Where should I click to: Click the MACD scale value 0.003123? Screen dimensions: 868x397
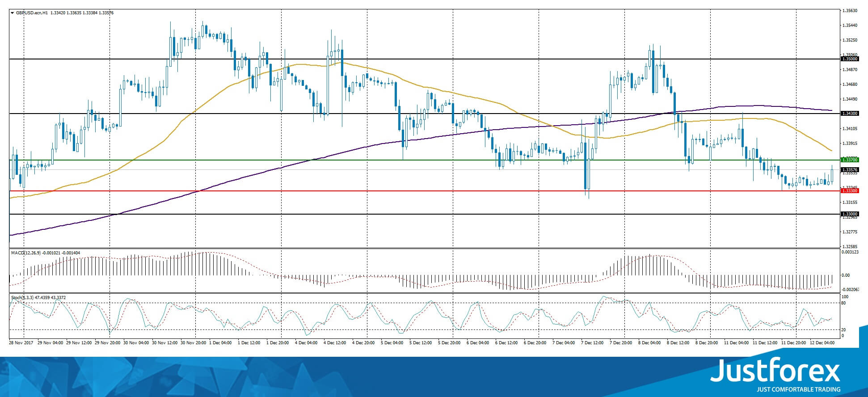pos(850,252)
